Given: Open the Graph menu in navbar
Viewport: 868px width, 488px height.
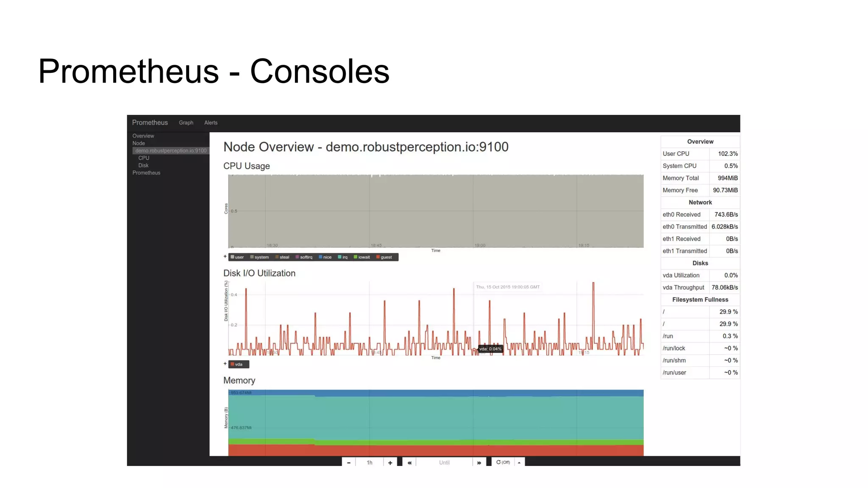Looking at the screenshot, I should pyautogui.click(x=186, y=122).
